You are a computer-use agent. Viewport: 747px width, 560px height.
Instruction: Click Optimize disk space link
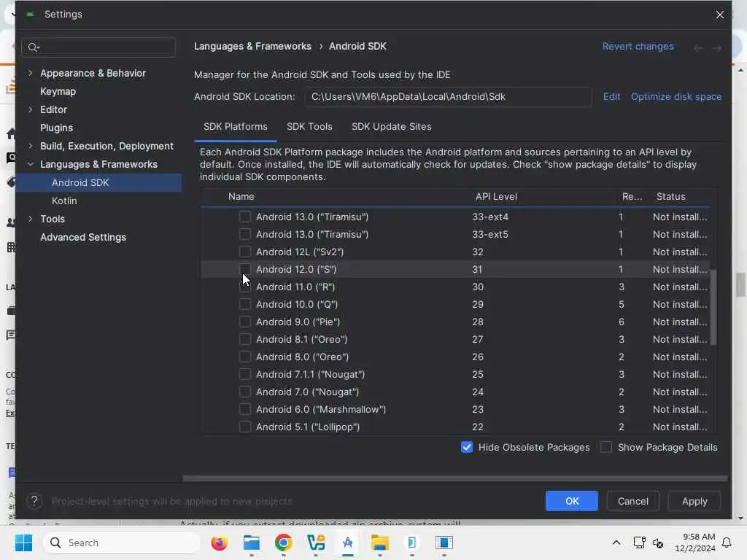676,97
